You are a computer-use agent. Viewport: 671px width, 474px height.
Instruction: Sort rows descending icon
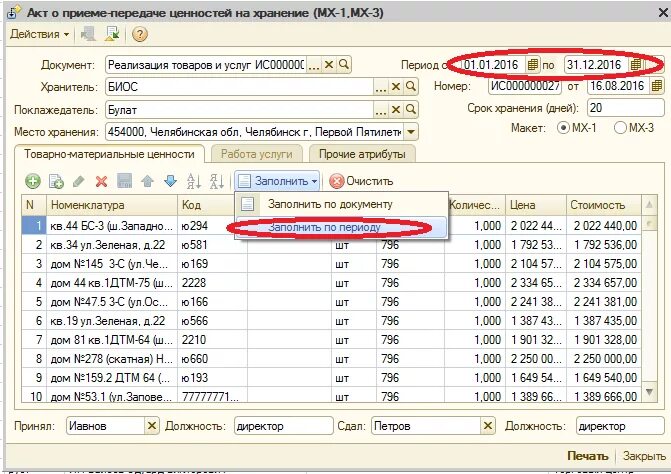217,181
